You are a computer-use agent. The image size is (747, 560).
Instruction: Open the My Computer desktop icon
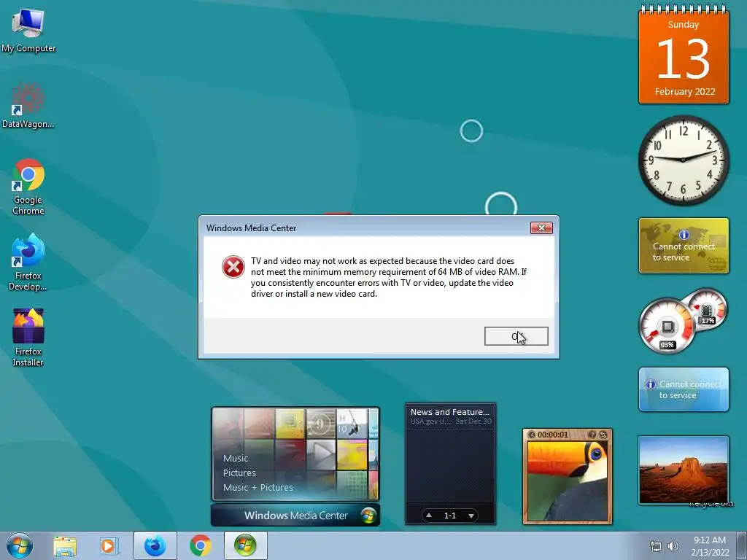(x=28, y=30)
